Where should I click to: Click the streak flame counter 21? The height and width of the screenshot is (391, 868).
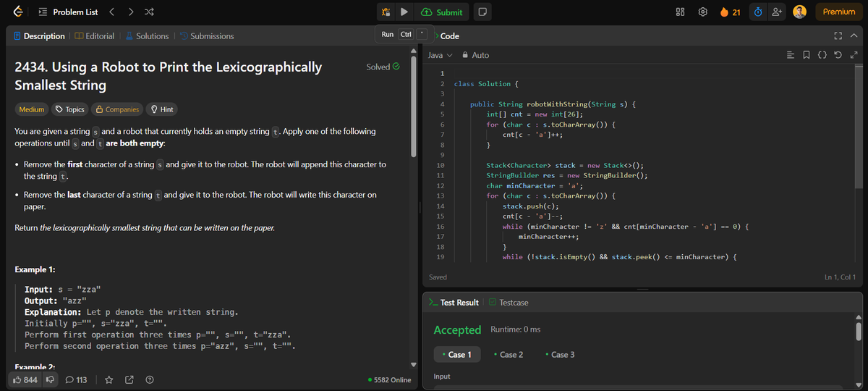click(730, 12)
